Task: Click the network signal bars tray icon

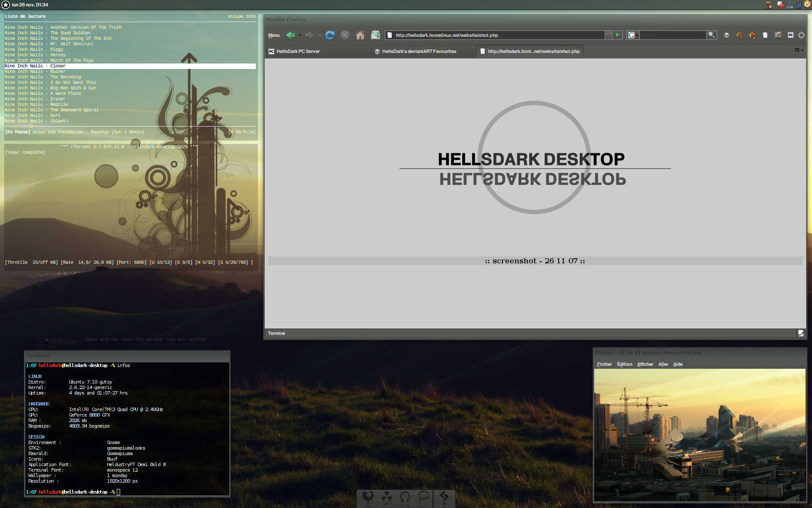Action: tap(798, 5)
